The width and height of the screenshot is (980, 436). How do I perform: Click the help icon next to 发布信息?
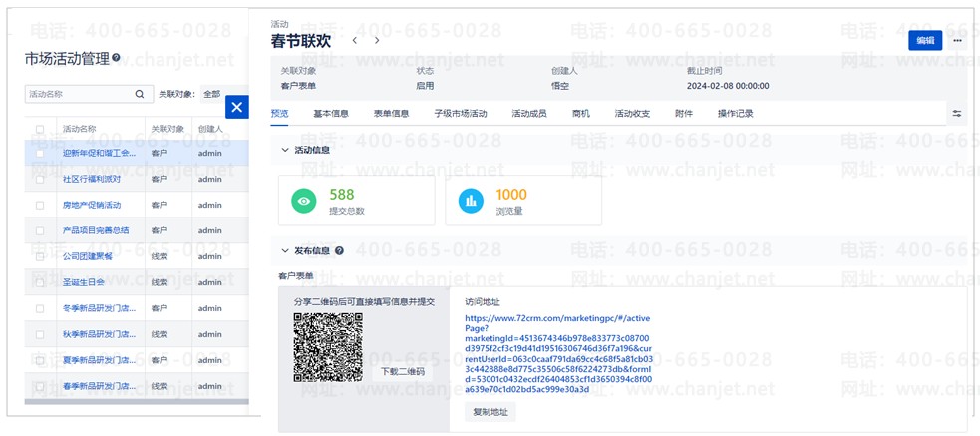pos(339,250)
